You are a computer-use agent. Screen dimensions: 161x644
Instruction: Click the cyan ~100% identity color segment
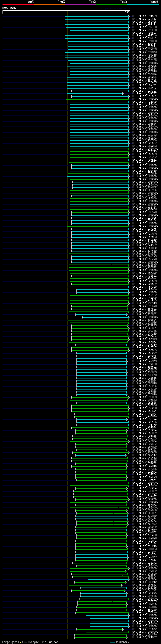[143, 5]
